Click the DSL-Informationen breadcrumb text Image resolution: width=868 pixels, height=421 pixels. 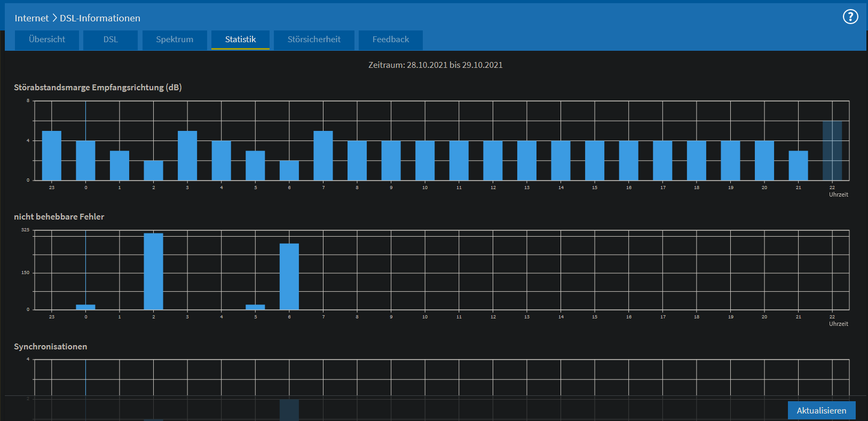[100, 18]
